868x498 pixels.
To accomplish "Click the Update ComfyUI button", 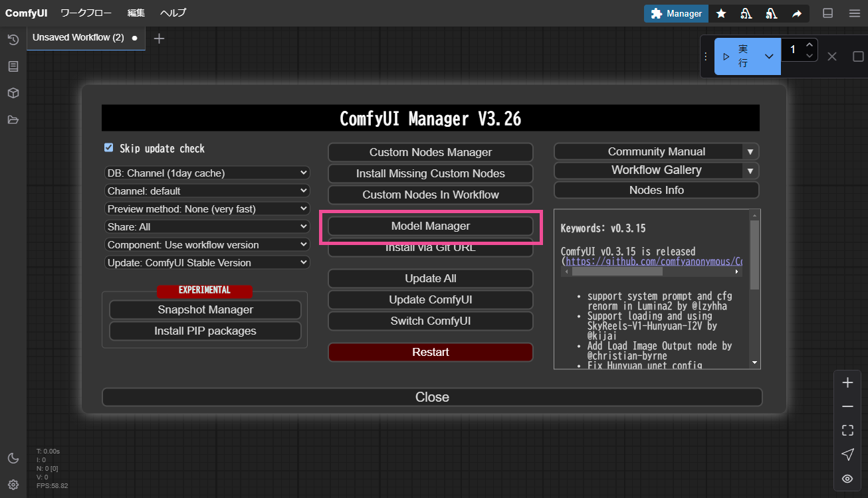I will coord(431,299).
